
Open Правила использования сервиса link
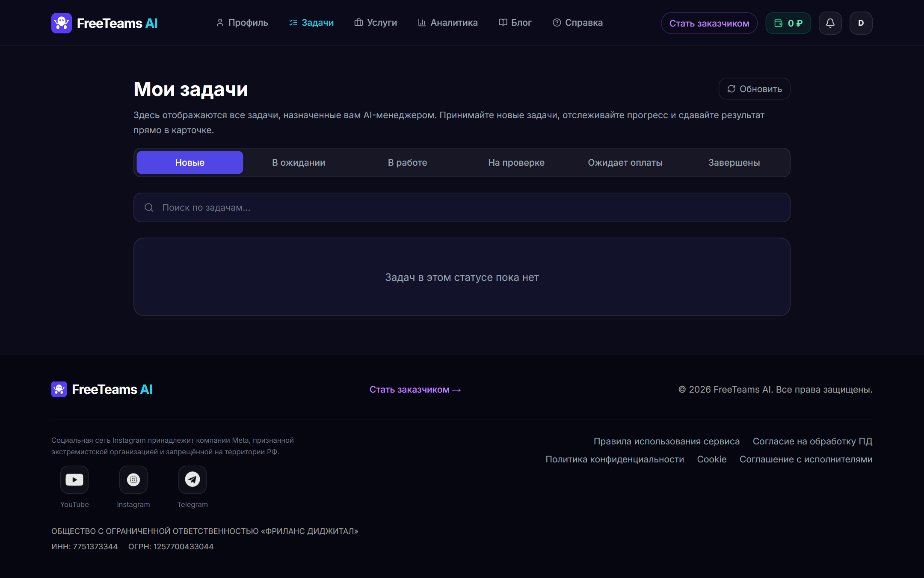click(666, 441)
